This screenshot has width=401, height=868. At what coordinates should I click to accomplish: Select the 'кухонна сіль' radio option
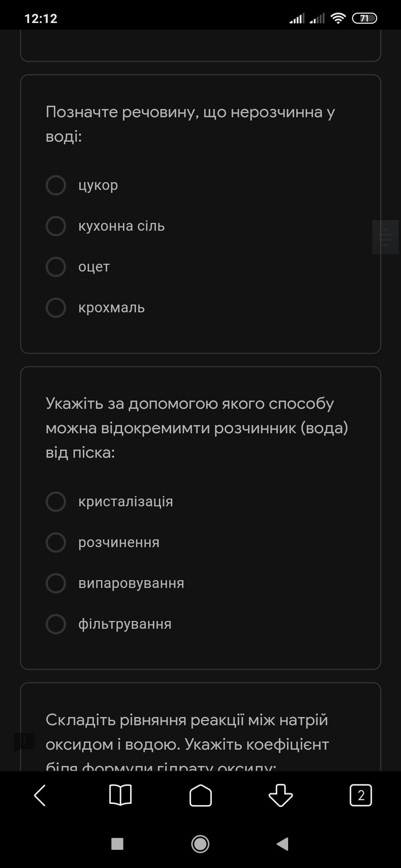point(56,226)
